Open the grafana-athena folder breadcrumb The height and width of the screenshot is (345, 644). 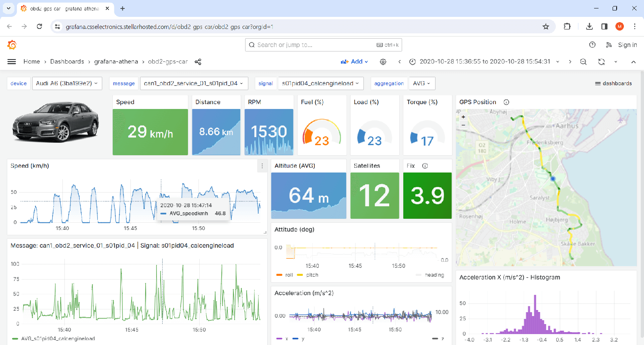pyautogui.click(x=116, y=62)
